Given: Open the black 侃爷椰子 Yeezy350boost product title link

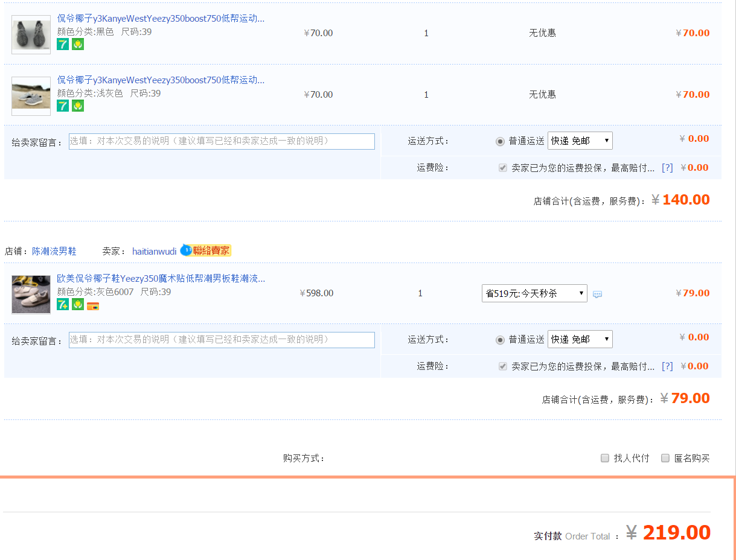Looking at the screenshot, I should click(x=161, y=18).
